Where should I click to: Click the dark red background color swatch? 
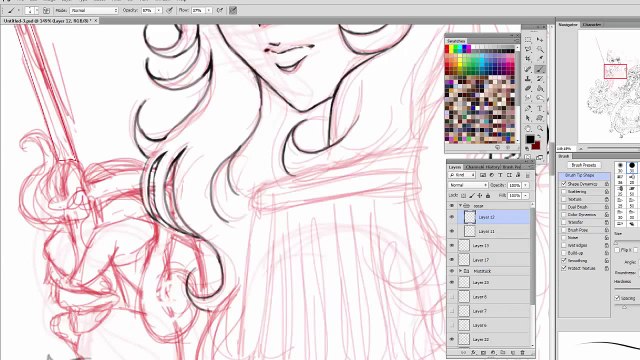click(x=536, y=145)
